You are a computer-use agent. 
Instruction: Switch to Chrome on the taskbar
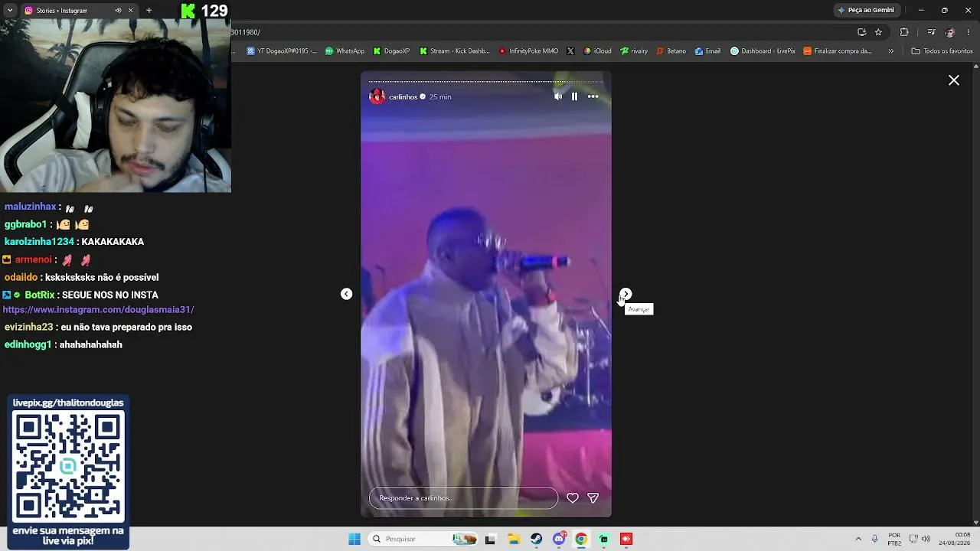[581, 539]
